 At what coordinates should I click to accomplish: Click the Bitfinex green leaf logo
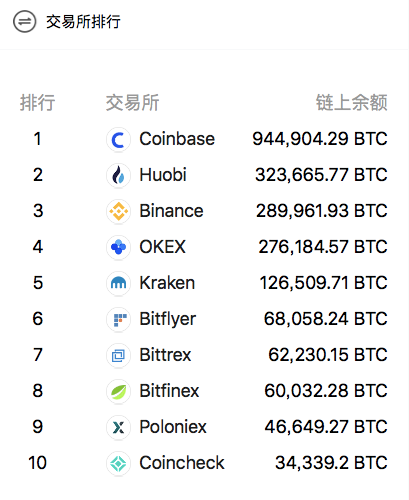[118, 391]
